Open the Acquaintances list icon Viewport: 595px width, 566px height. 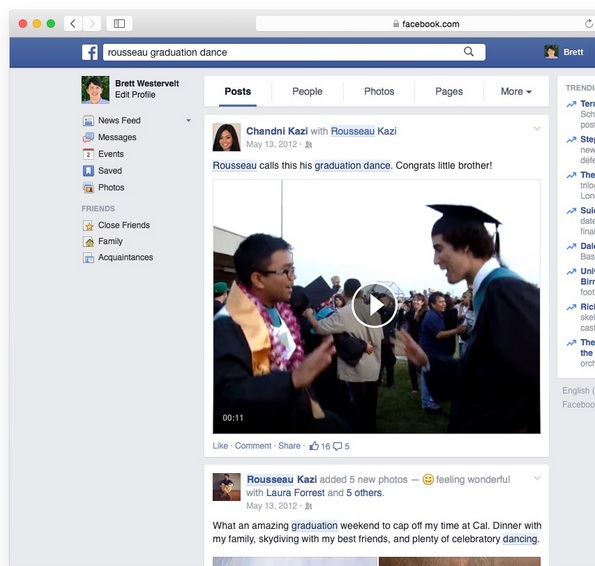pyautogui.click(x=88, y=258)
